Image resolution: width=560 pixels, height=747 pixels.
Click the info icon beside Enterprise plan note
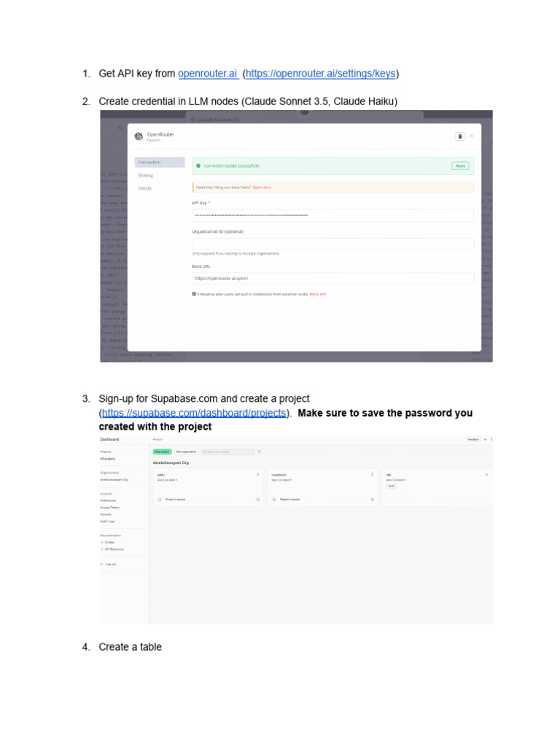[x=194, y=294]
